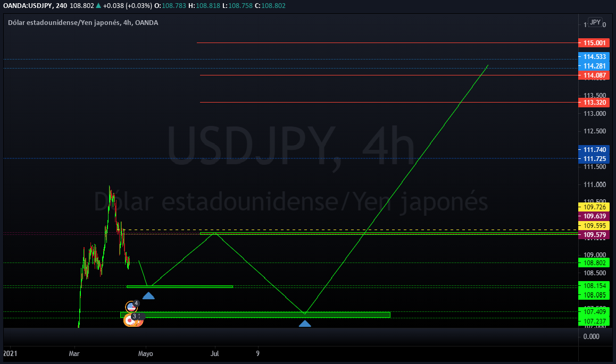
Task: Click the green up triangle beside price 108.802
Action: coord(98,5)
